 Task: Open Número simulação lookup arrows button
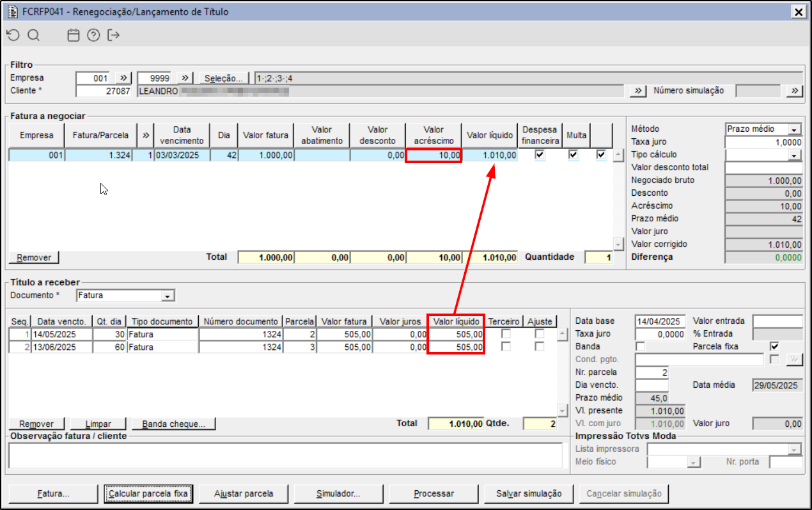795,91
